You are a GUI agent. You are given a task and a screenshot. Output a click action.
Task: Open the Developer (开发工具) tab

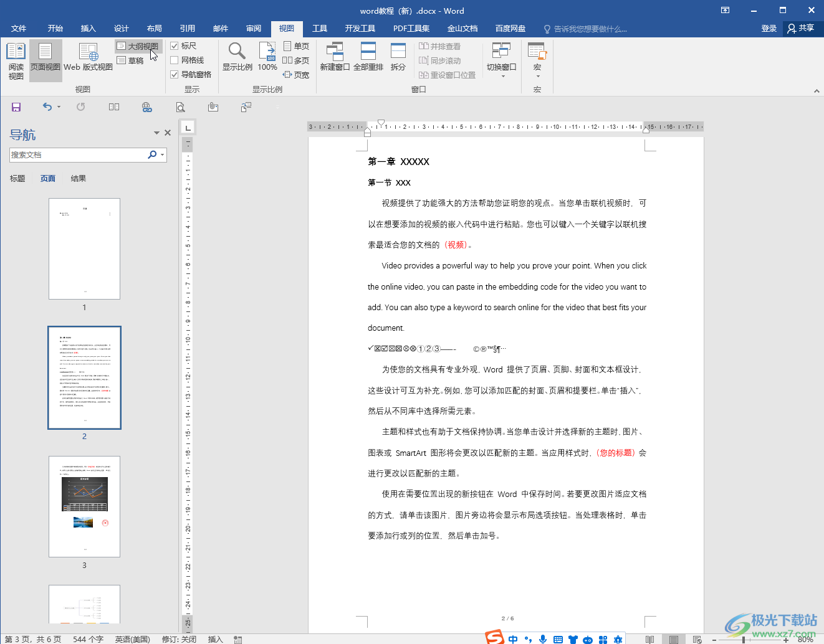(360, 29)
